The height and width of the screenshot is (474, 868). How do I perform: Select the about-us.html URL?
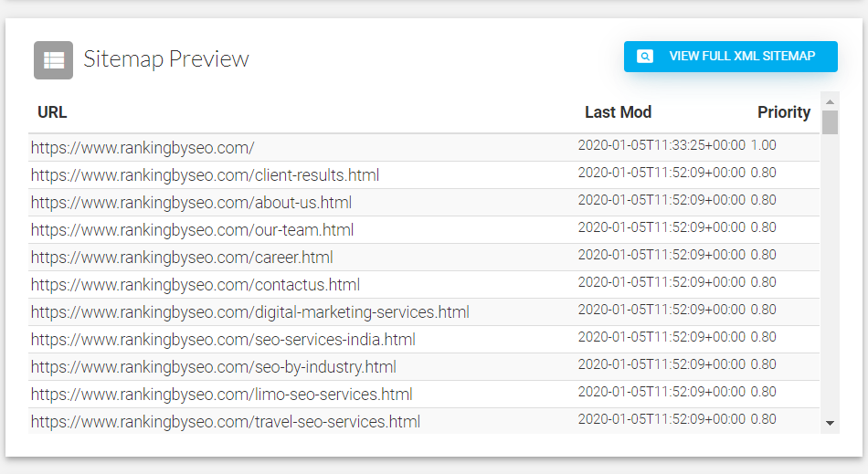click(191, 203)
